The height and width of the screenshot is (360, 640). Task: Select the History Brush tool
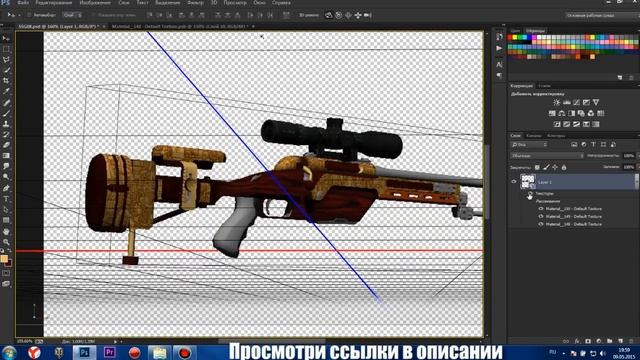(6, 134)
